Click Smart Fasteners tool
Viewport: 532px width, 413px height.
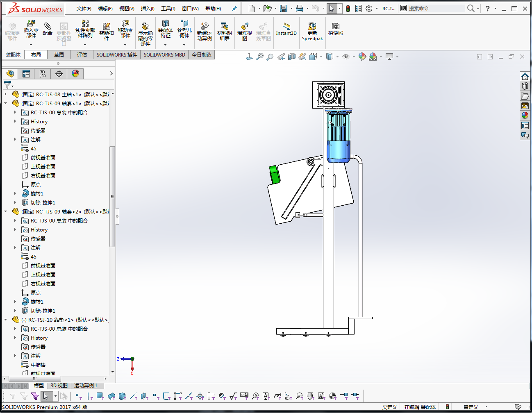pos(106,32)
